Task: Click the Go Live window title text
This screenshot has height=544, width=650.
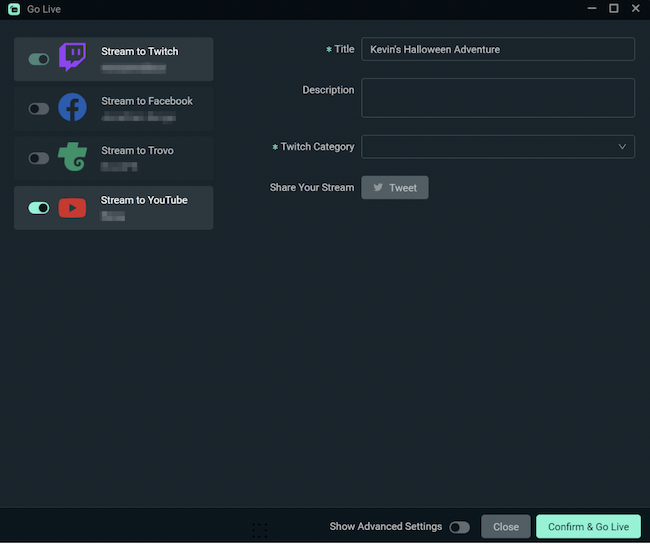Action: [x=44, y=9]
